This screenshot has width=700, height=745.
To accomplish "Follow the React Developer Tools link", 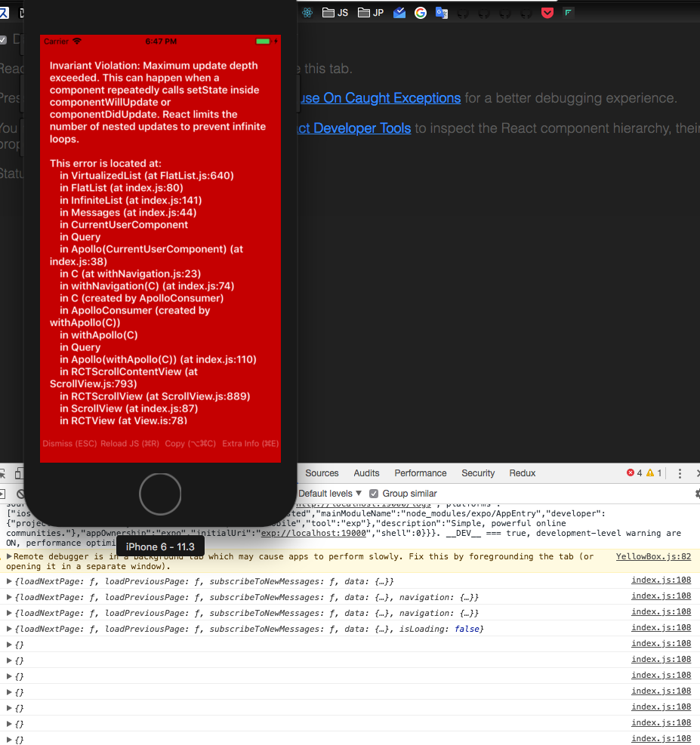I will click(x=354, y=128).
